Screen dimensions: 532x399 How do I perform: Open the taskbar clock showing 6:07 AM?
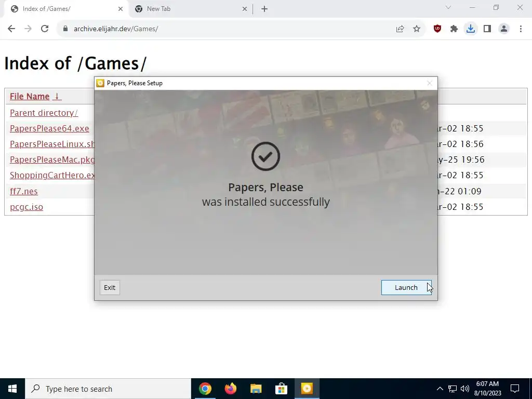click(x=487, y=389)
